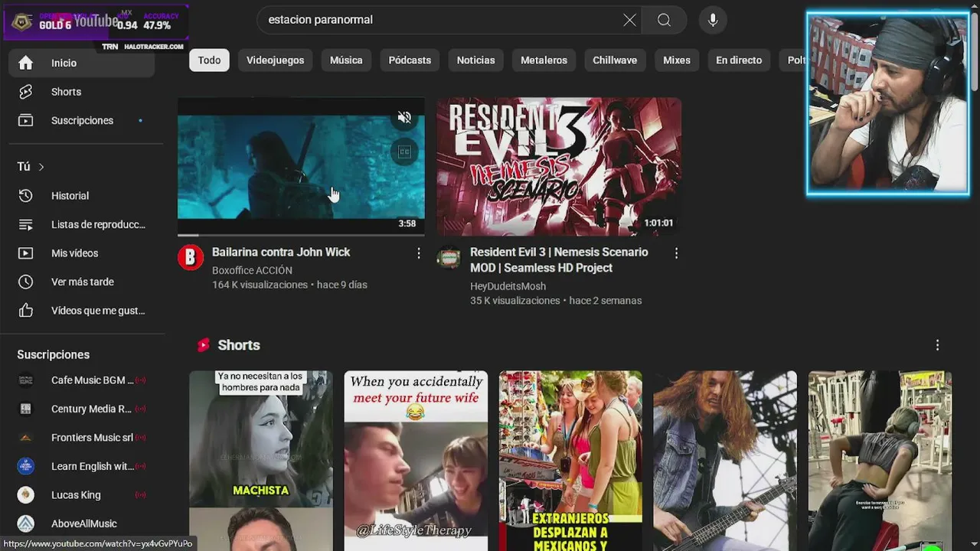Open Mis vídeos in the sidebar
The image size is (980, 551).
click(x=82, y=253)
